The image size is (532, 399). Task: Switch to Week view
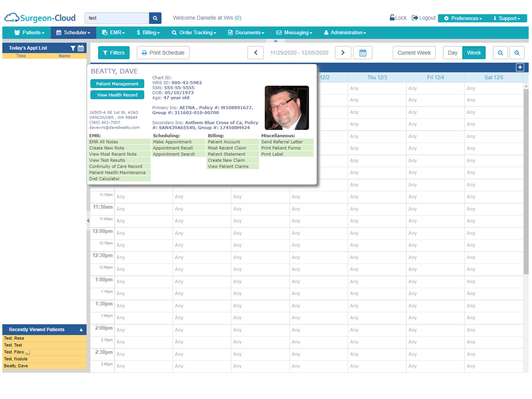coord(474,53)
